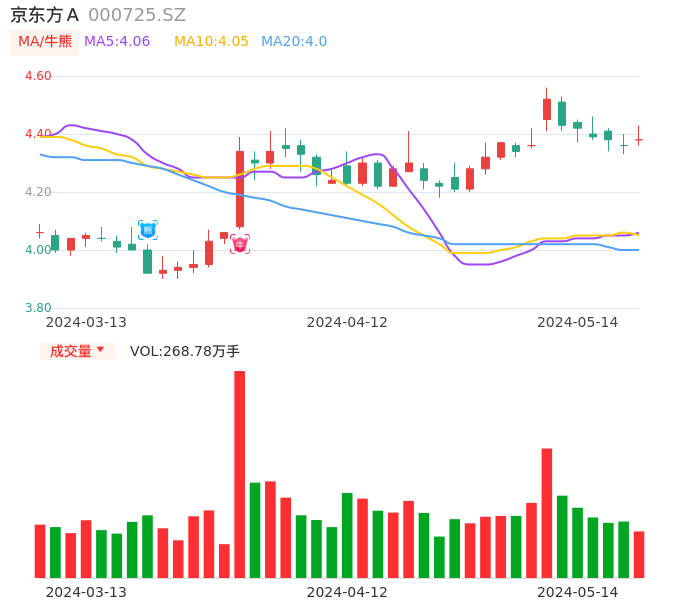This screenshot has width=686, height=606.
Task: Click the VOL:268.78万手 volume readout
Action: click(185, 351)
